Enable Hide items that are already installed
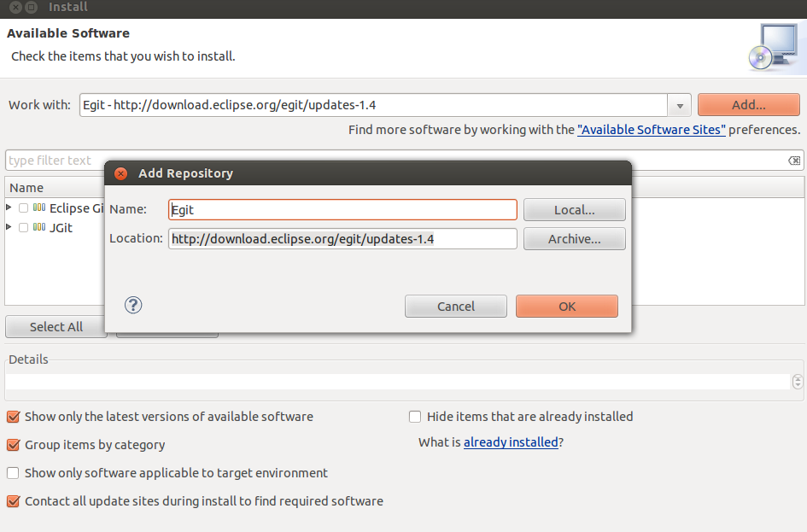The image size is (807, 532). (415, 416)
